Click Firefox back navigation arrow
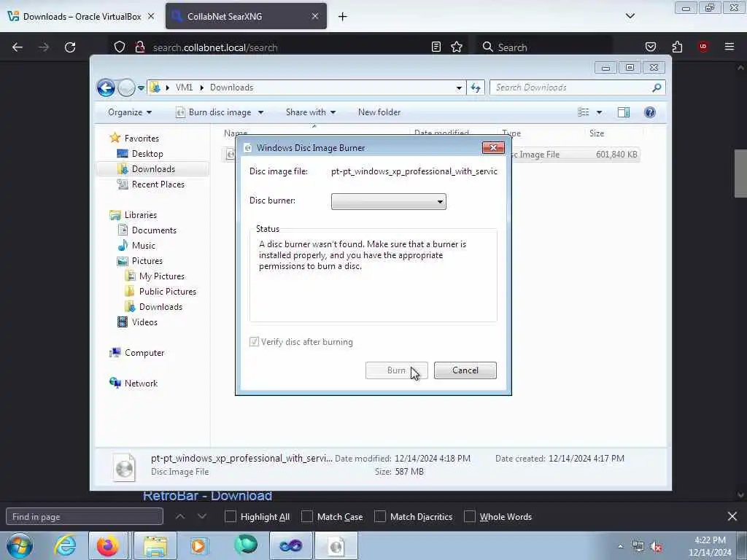 pyautogui.click(x=18, y=47)
